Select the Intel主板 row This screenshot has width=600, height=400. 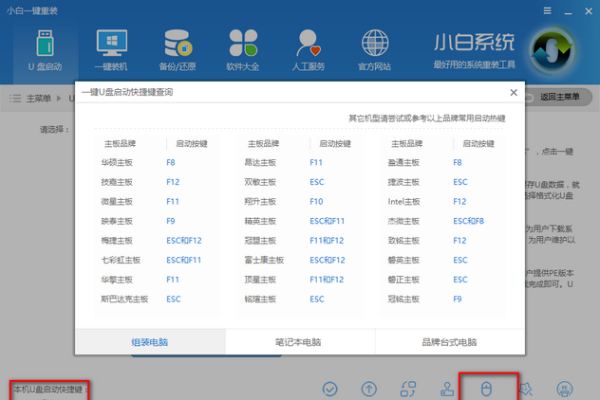coord(443,201)
